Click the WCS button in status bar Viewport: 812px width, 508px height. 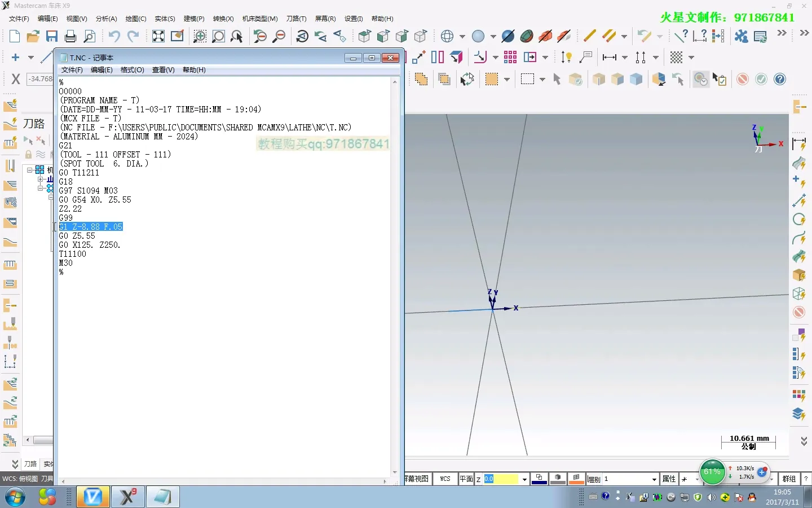click(445, 479)
